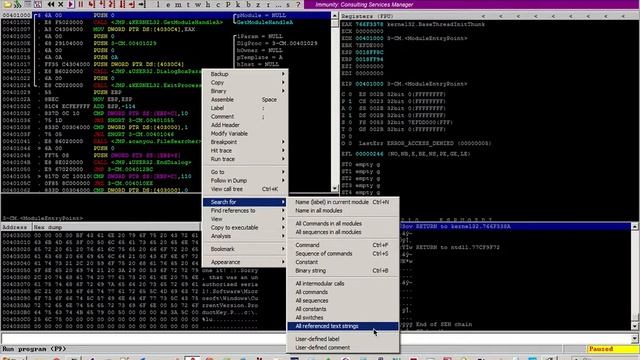The height and width of the screenshot is (360, 640).
Task: Click the stack pane scroll-down arrow
Action: 635,326
